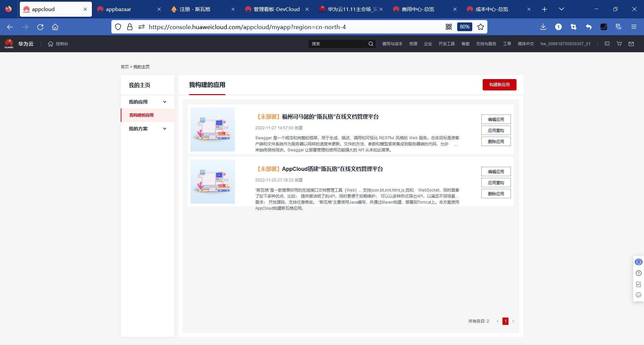Image resolution: width=644 pixels, height=345 pixels.
Task: Open the translate extension icon
Action: (x=619, y=27)
